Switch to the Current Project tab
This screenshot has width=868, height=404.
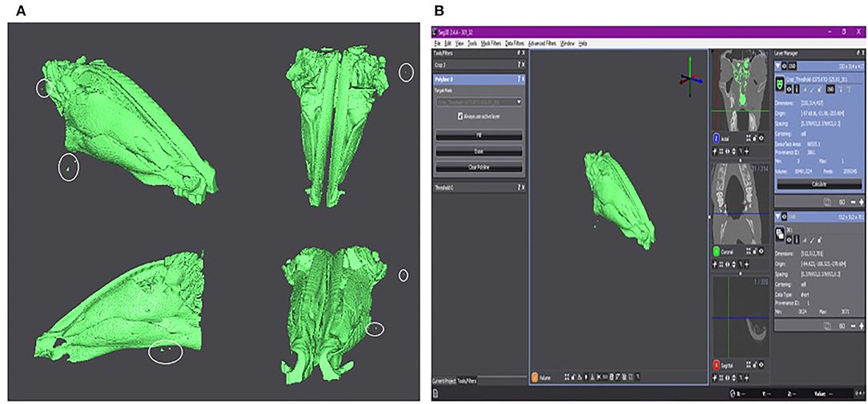tap(444, 382)
